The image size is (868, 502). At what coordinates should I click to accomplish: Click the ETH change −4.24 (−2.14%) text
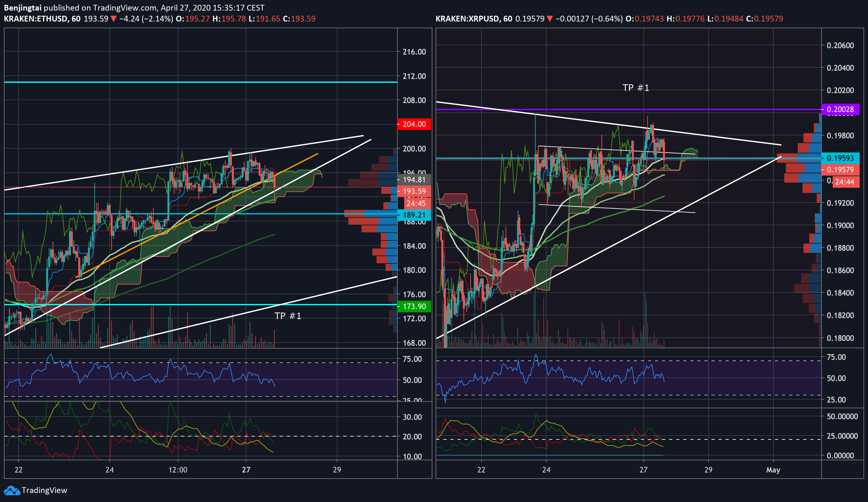click(x=146, y=19)
